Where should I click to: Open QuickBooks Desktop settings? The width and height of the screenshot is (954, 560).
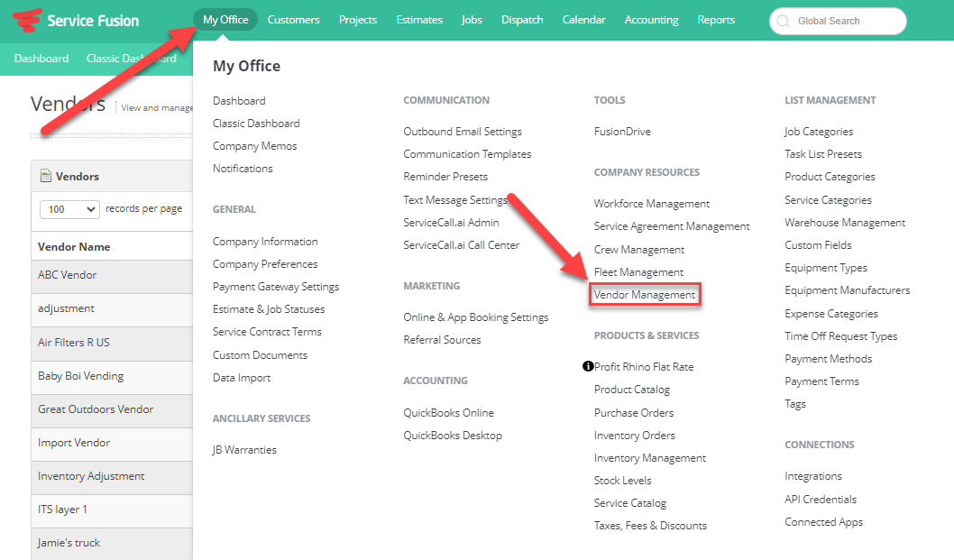click(453, 436)
